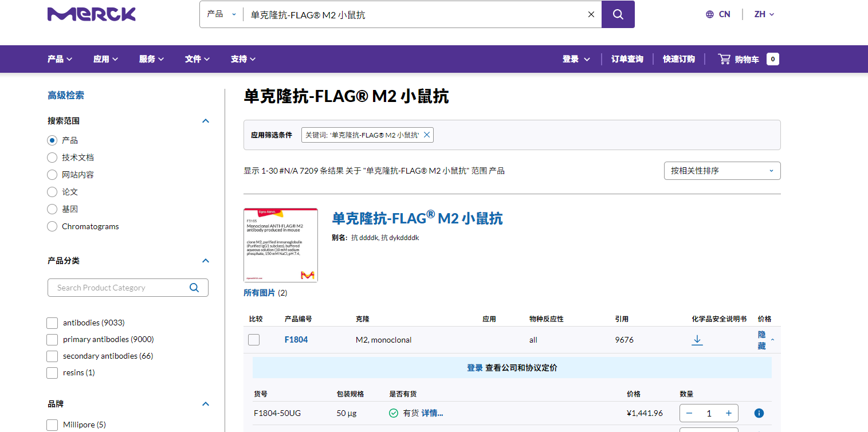Viewport: 868px width, 432px height.
Task: Click the price ¥1,441.96
Action: [645, 413]
